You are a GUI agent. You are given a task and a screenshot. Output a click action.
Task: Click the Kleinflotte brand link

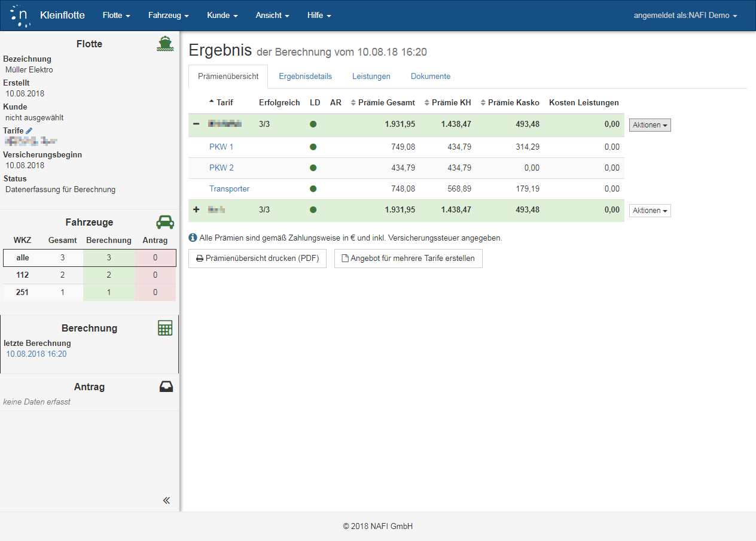[x=62, y=16]
